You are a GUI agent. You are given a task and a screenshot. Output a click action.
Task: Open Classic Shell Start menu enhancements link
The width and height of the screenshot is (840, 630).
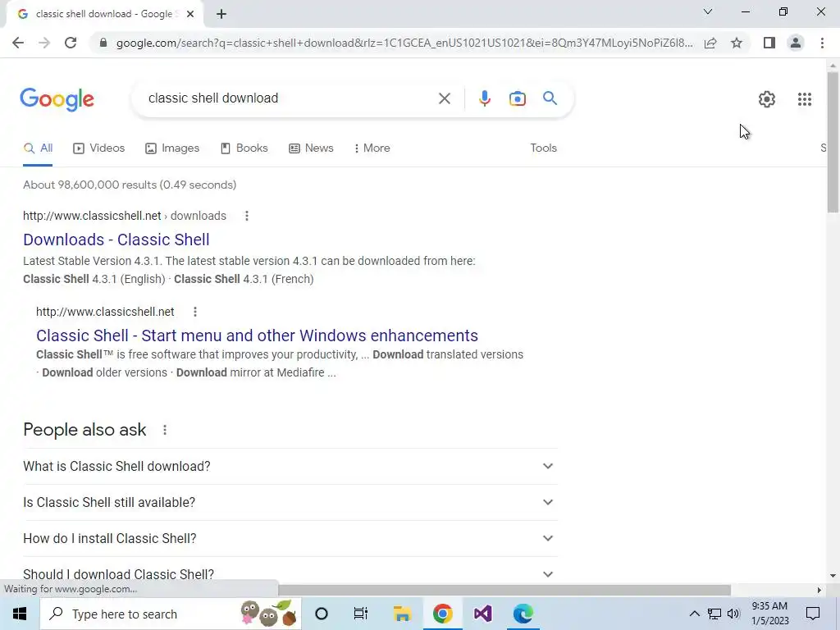(257, 336)
